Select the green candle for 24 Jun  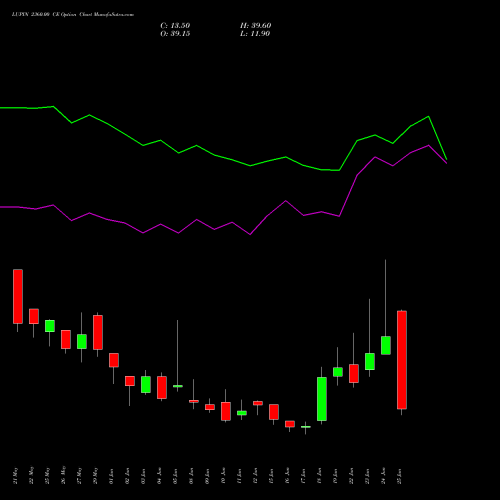point(386,345)
